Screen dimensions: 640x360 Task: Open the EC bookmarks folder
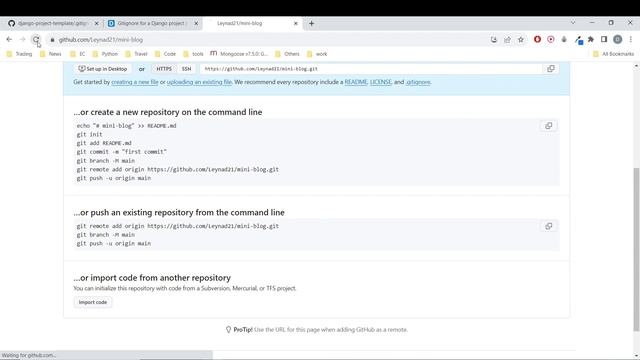tap(78, 54)
